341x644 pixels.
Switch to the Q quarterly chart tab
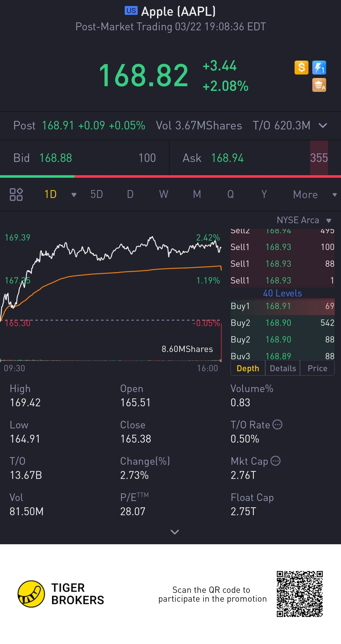point(230,194)
